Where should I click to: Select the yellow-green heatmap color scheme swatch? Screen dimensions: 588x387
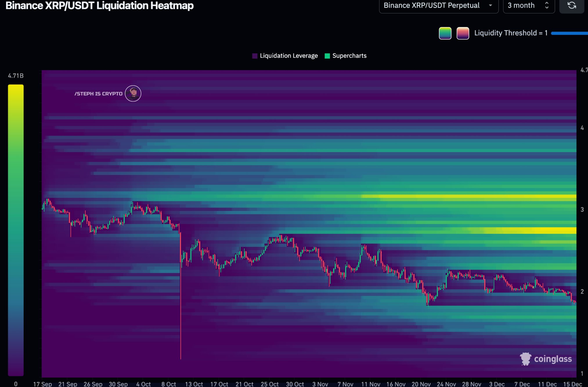(445, 33)
